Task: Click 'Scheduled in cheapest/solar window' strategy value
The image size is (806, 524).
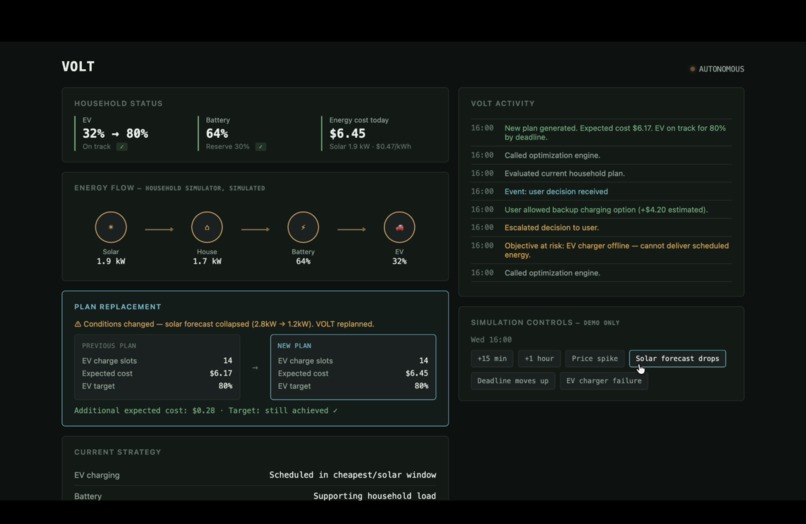Action: tap(353, 475)
